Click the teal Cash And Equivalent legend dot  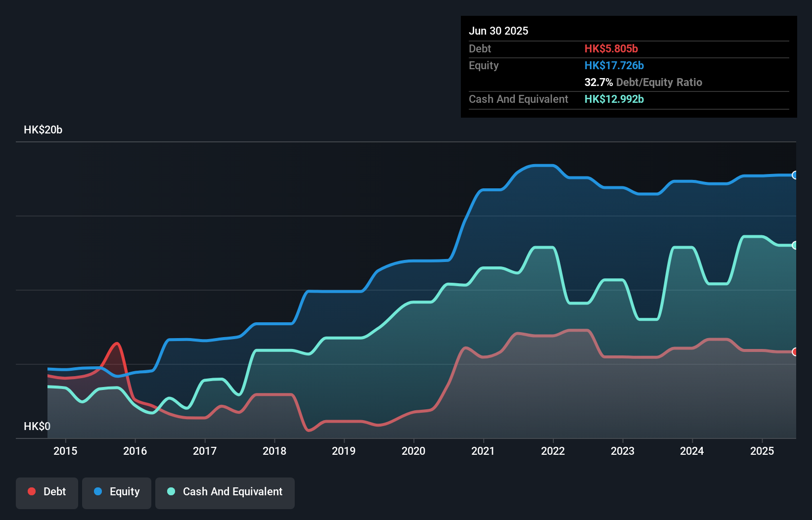(x=171, y=491)
